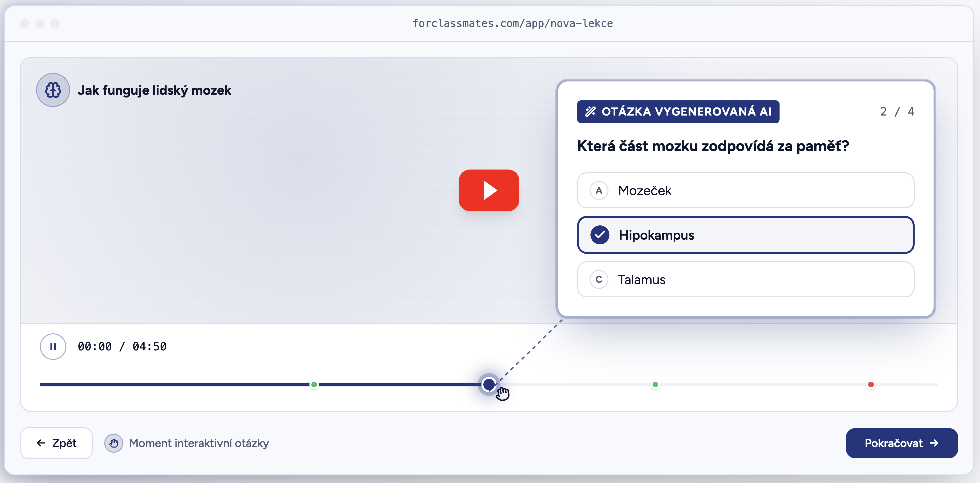
Task: Click the 2 / 4 question counter
Action: [897, 112]
